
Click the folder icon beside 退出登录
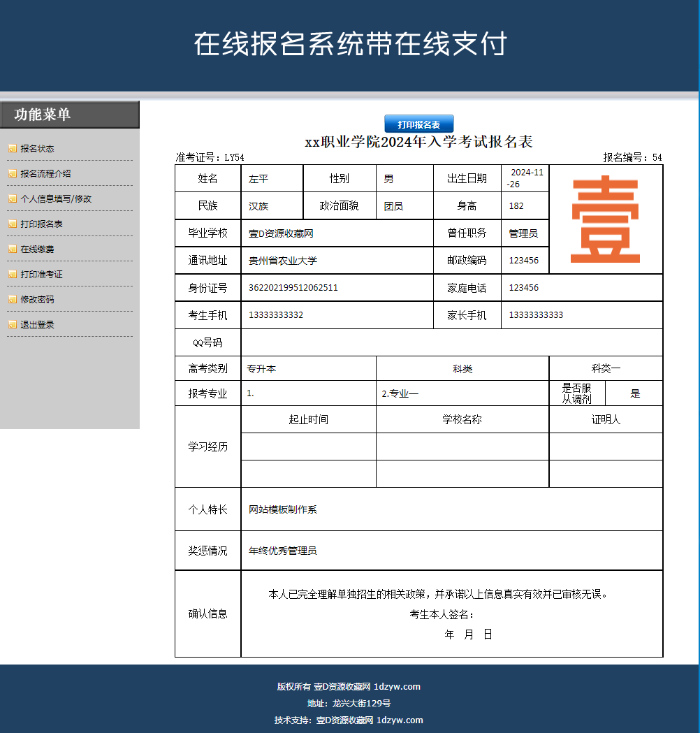(13, 324)
